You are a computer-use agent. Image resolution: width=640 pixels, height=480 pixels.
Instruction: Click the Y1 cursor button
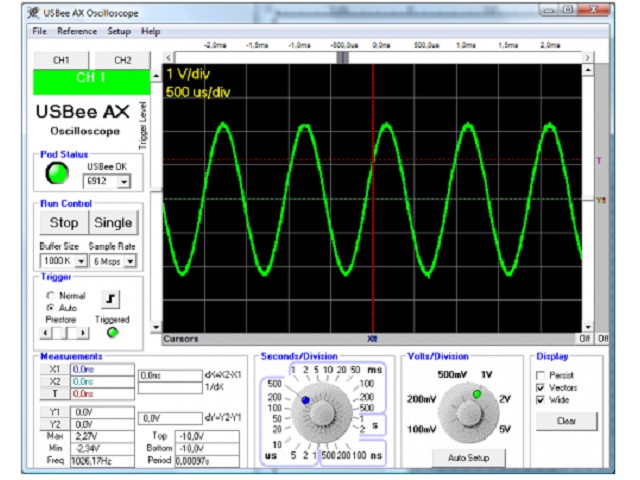point(55,412)
